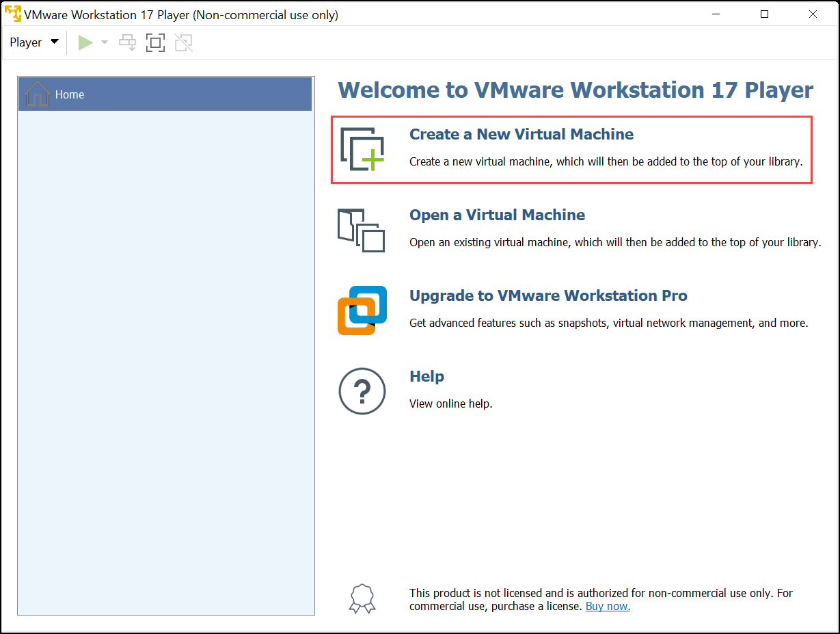Minimize the VMware Player window

(x=716, y=14)
